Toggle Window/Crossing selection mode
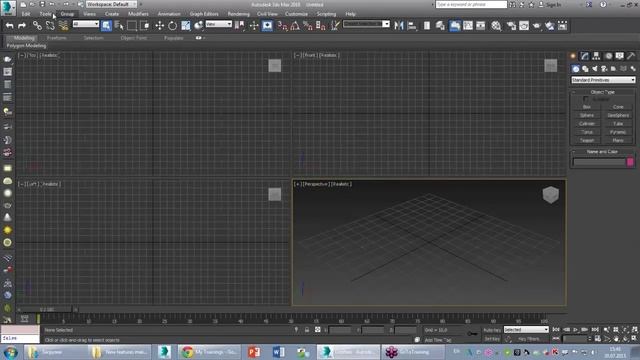 pos(145,26)
